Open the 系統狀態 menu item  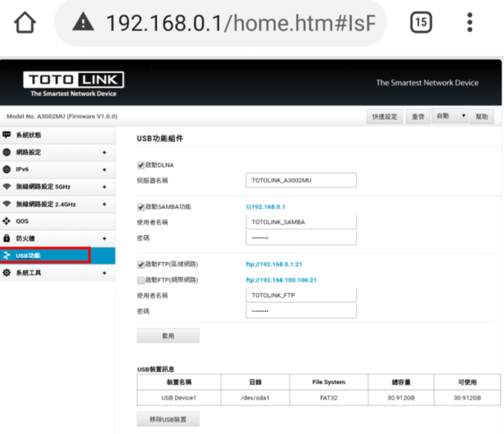pos(57,135)
